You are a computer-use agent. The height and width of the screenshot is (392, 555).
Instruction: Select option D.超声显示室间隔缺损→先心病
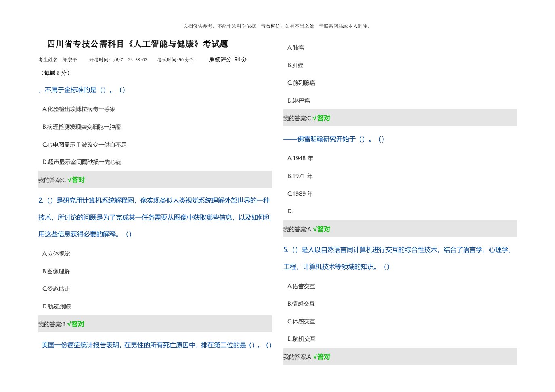tap(82, 162)
